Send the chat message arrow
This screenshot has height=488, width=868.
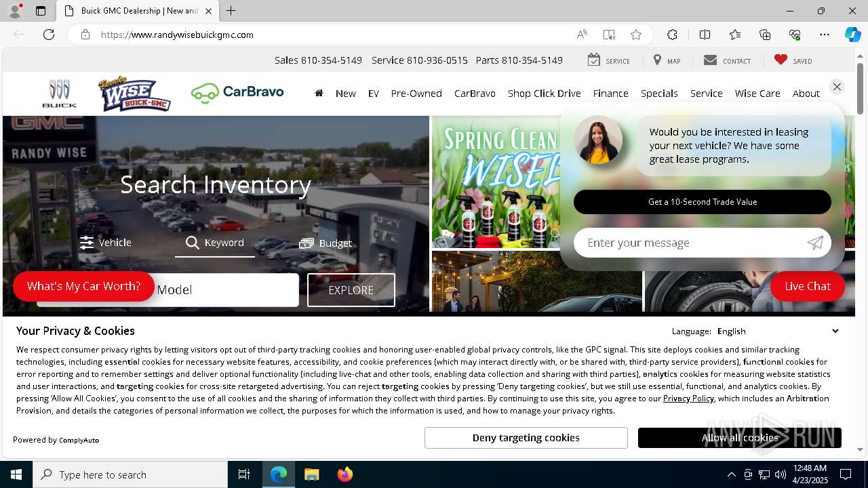coord(815,243)
